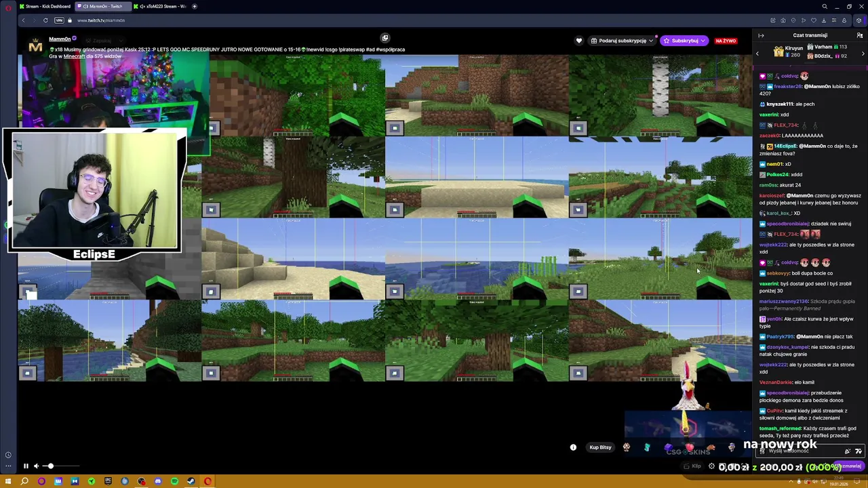Open Discord from the taskbar
Screen dimensions: 868x488
click(158, 481)
